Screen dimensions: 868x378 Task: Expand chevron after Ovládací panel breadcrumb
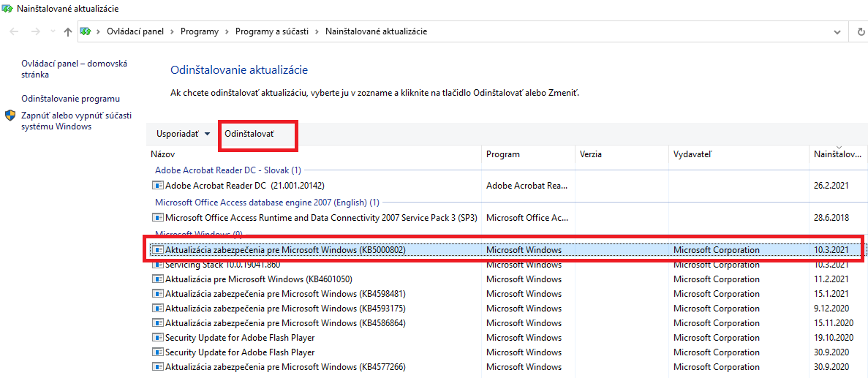pos(172,31)
